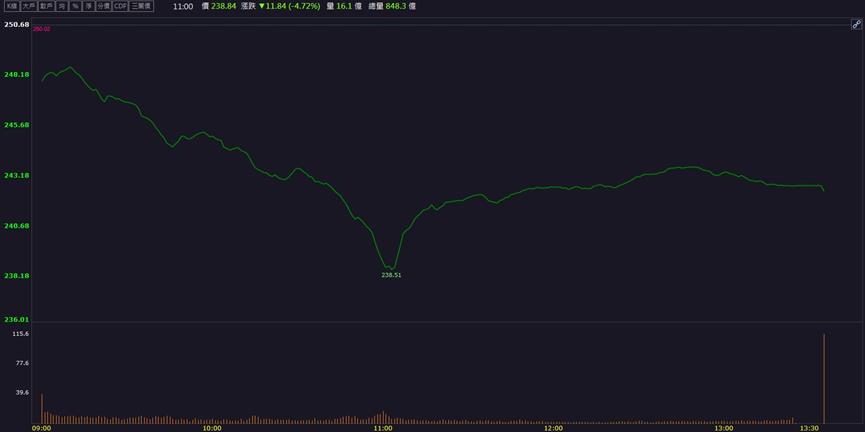Select the 大戶 button

[x=29, y=6]
